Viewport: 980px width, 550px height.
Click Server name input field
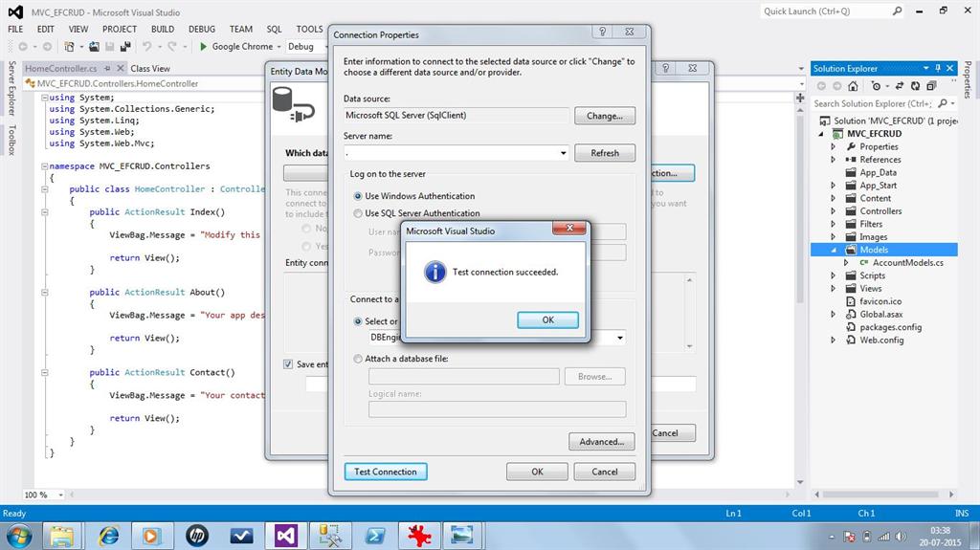pos(451,153)
